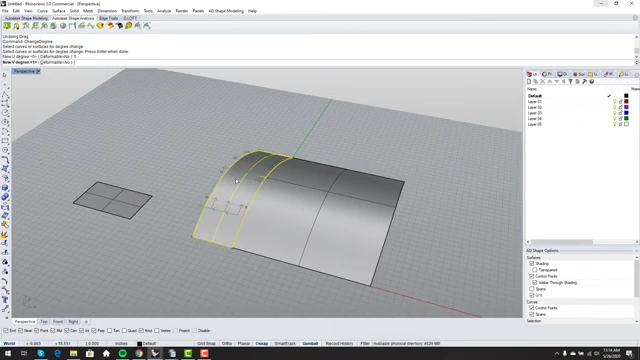The height and width of the screenshot is (360, 640).
Task: Toggle the Mid osnap checkbox
Action: [53, 331]
